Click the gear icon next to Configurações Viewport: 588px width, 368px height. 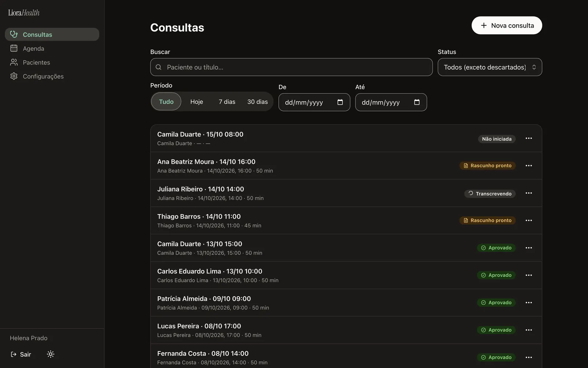(x=14, y=76)
